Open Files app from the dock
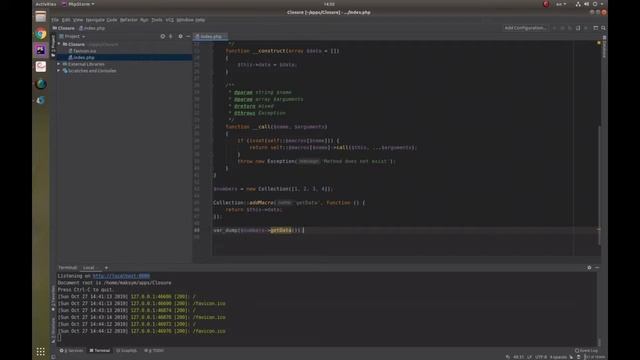 pyautogui.click(x=40, y=17)
